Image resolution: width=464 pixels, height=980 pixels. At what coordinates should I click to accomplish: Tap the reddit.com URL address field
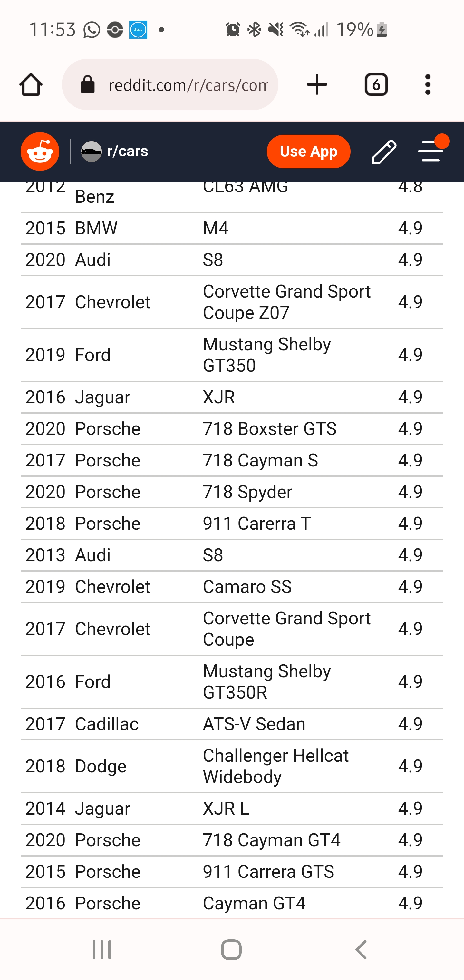(x=169, y=84)
